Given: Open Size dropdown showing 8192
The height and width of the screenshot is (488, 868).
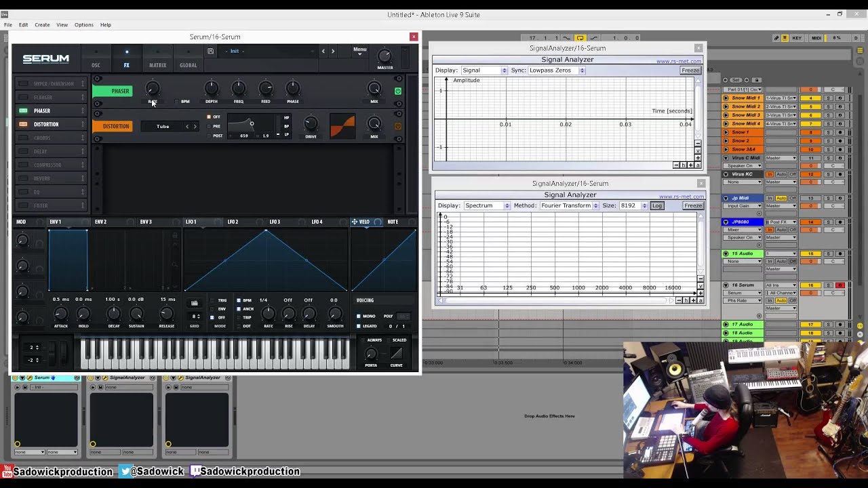Looking at the screenshot, I should coord(633,205).
